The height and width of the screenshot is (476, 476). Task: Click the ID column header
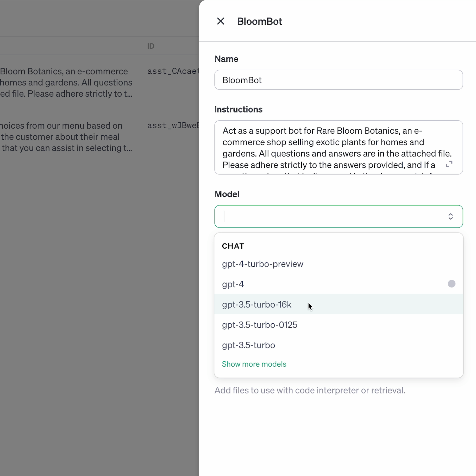click(x=151, y=46)
